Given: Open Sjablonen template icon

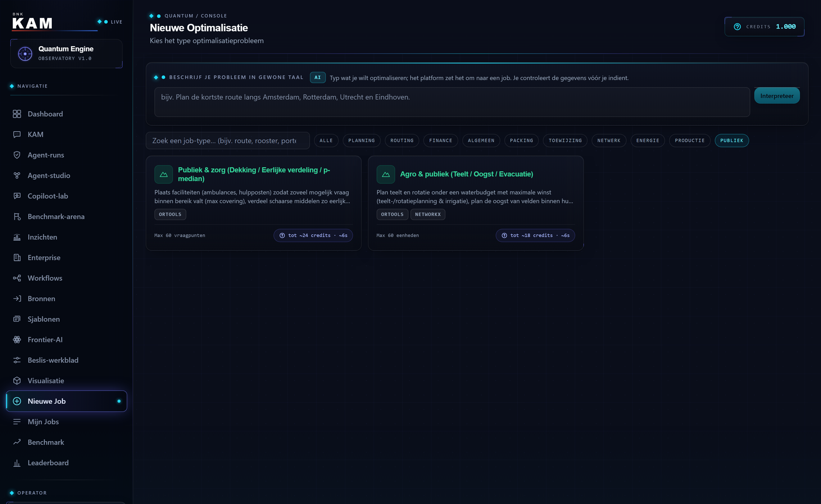Looking at the screenshot, I should (x=17, y=319).
